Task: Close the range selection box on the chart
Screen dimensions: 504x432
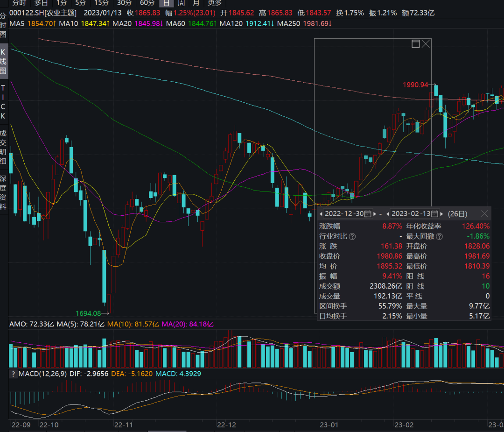Action: (x=426, y=44)
